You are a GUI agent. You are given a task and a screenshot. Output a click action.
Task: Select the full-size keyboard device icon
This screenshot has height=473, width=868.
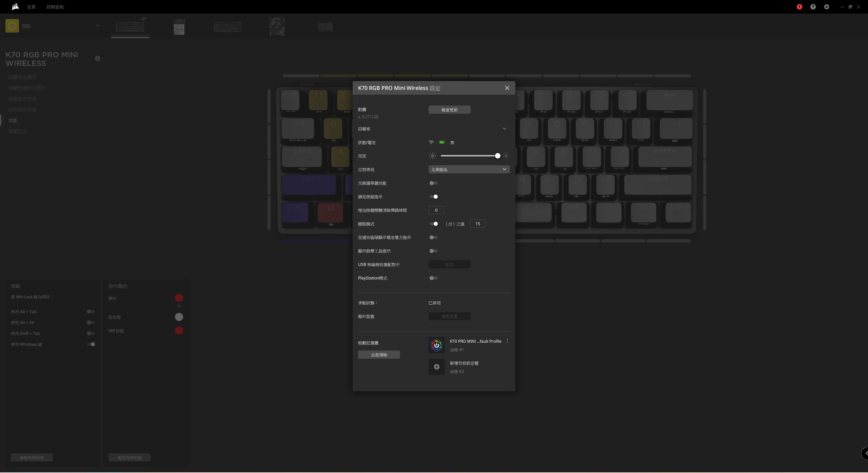coord(228,27)
